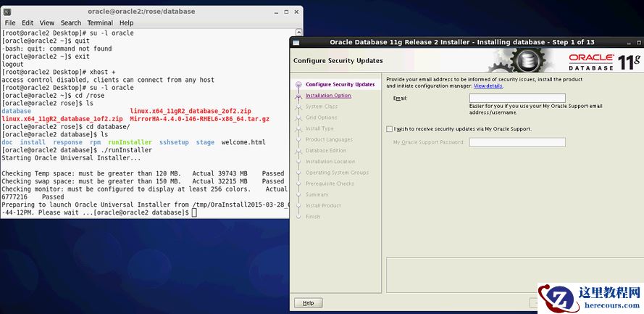This screenshot has height=314, width=644.
Task: Click the Email input field
Action: click(x=517, y=98)
